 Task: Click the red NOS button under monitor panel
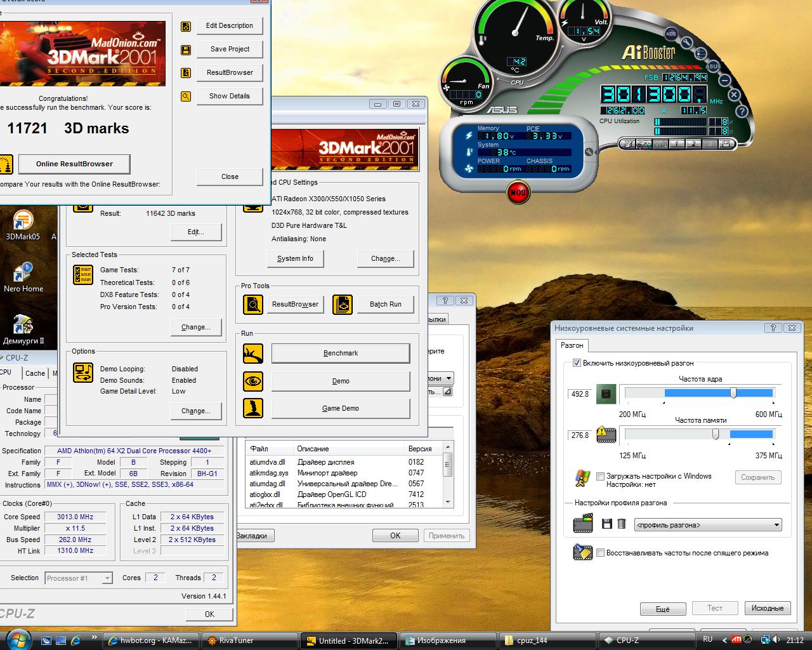point(518,192)
